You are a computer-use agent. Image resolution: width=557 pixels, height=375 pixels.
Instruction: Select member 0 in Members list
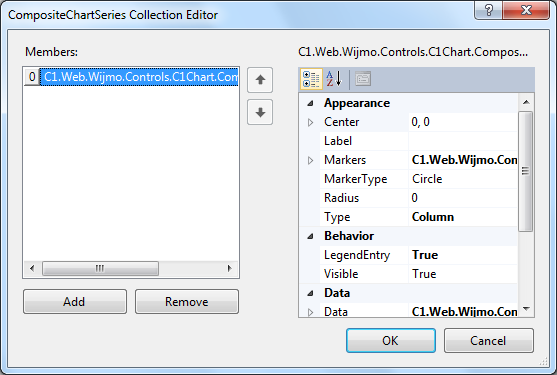tap(139, 77)
